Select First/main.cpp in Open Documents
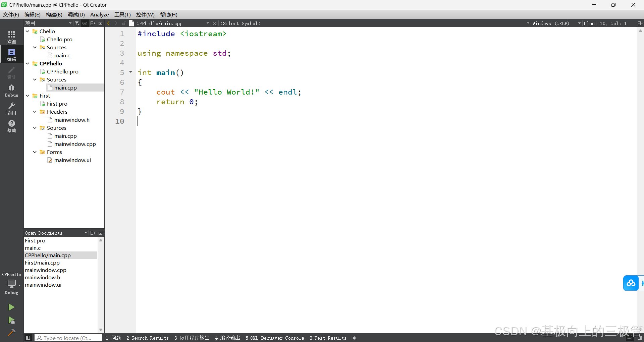 [x=61, y=263]
